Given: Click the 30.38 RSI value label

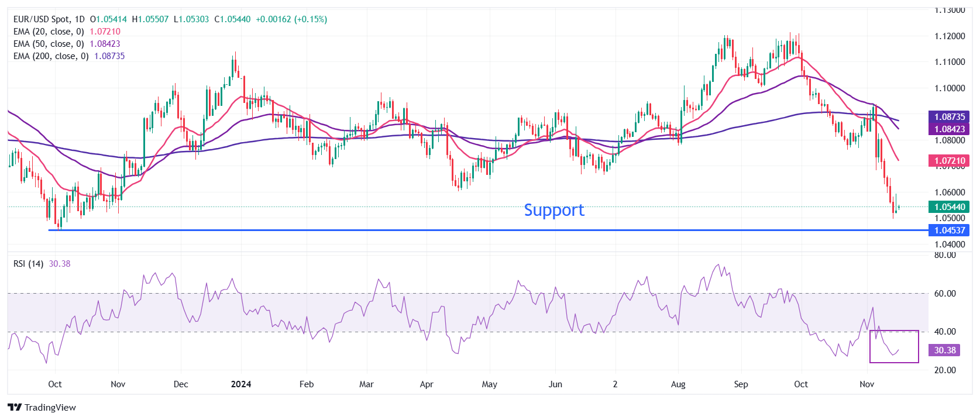Looking at the screenshot, I should point(944,350).
